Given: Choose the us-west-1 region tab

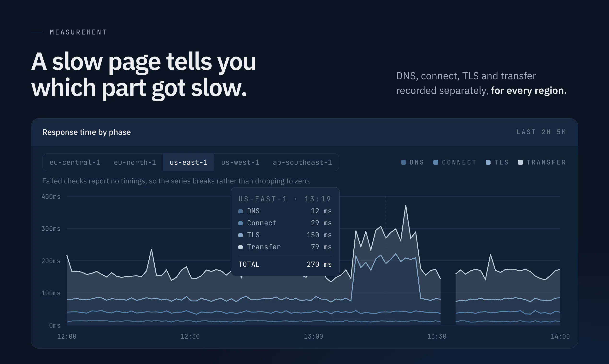Looking at the screenshot, I should pyautogui.click(x=240, y=162).
